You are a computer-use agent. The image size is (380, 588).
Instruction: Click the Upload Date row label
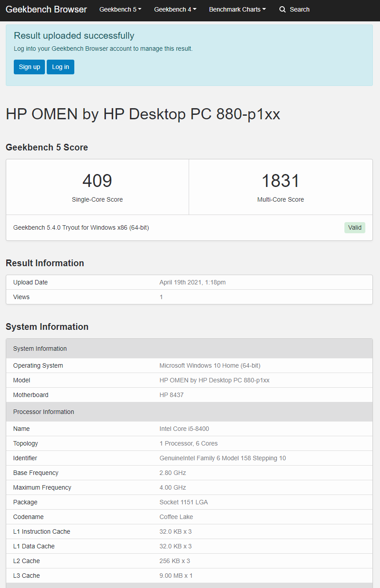[x=30, y=282]
